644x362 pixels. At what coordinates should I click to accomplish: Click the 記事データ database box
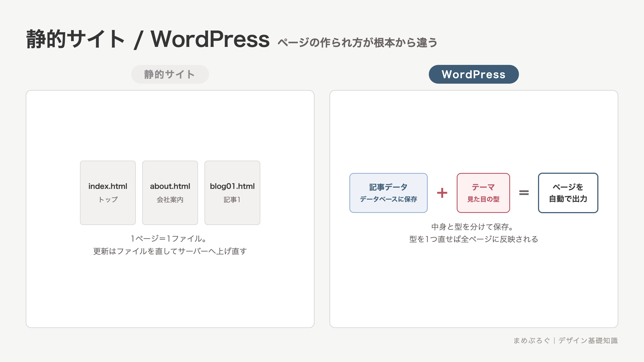click(x=388, y=193)
